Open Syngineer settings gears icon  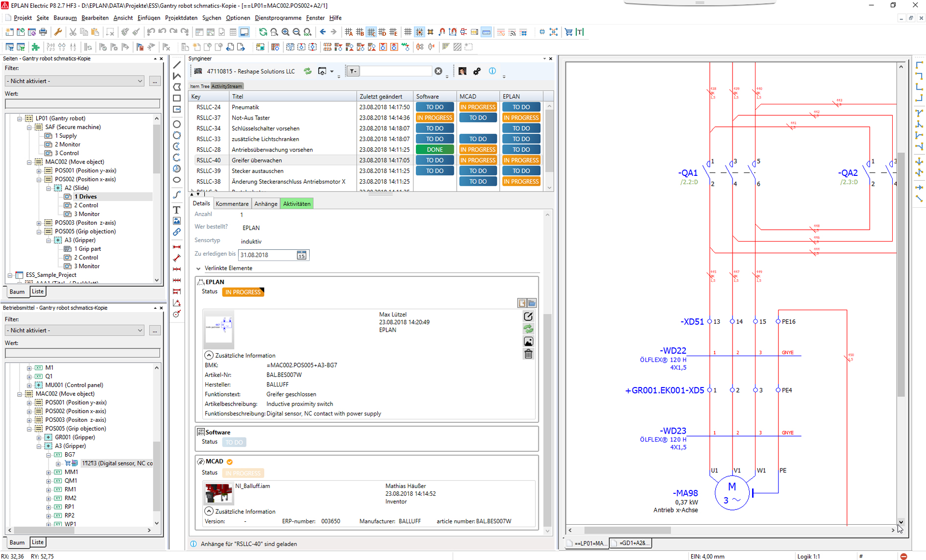pyautogui.click(x=477, y=72)
